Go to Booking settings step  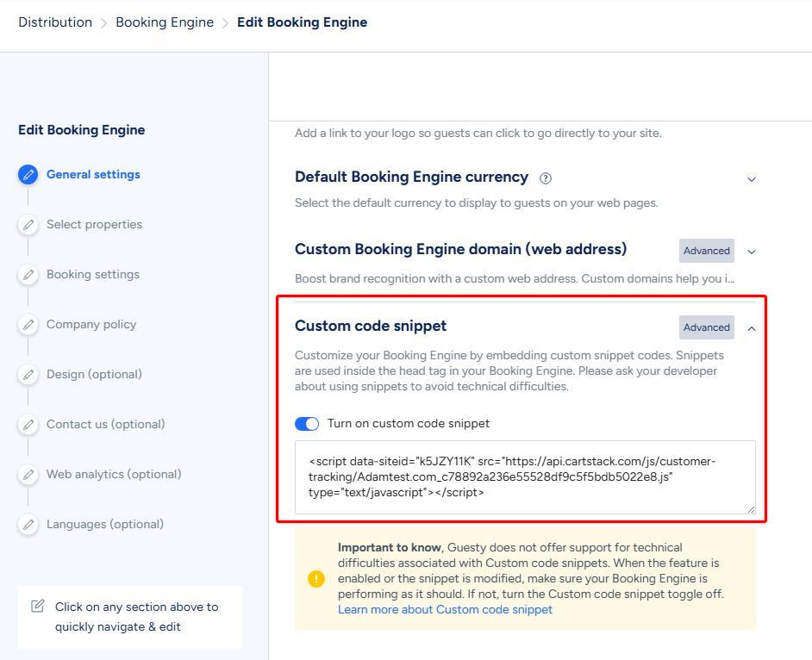(93, 274)
